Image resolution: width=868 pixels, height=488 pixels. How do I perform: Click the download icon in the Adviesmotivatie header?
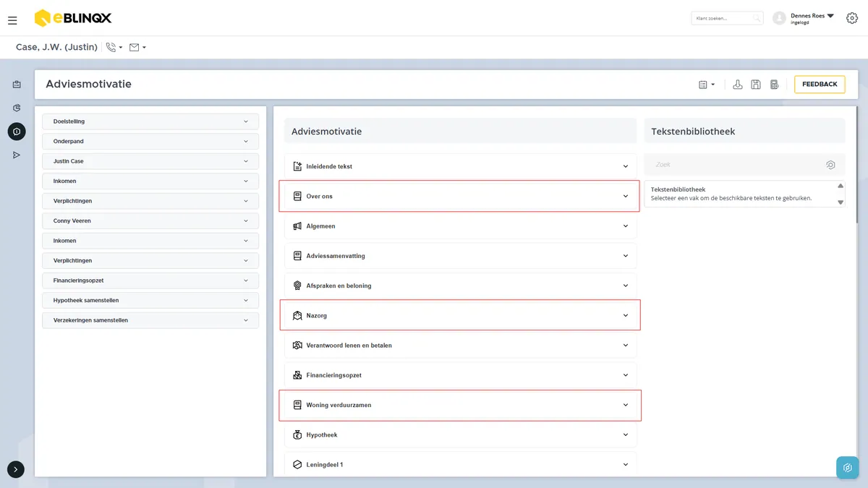point(738,85)
